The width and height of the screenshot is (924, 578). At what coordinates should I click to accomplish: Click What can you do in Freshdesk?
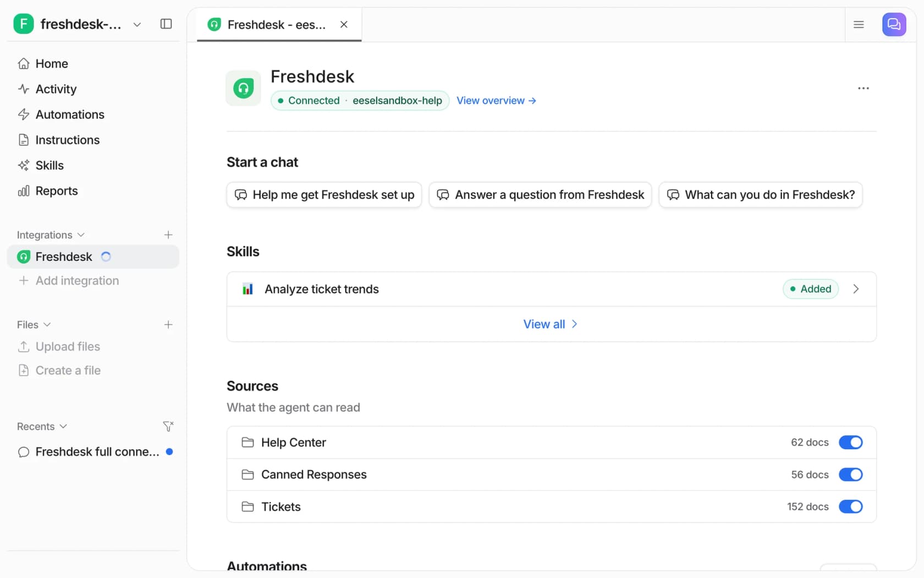pyautogui.click(x=761, y=195)
